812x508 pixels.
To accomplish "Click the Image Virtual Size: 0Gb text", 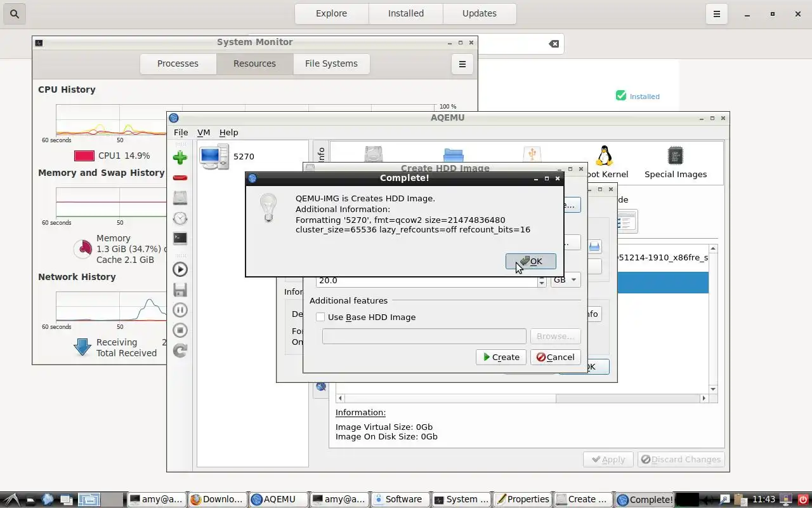I will (x=384, y=427).
